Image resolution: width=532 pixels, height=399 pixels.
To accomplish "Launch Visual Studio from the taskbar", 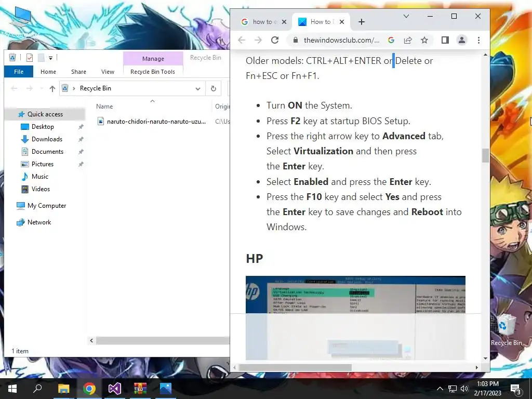I will point(115,389).
